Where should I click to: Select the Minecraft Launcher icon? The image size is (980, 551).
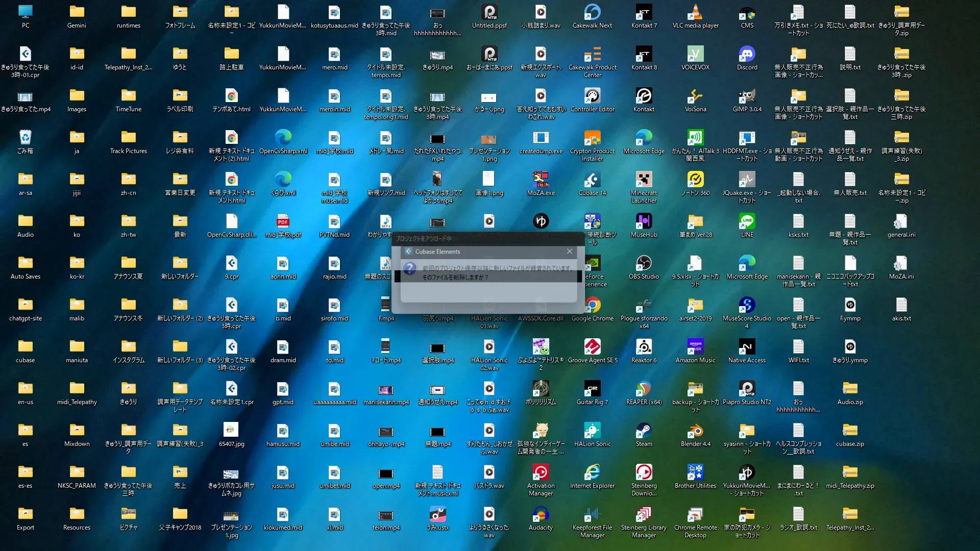click(644, 180)
